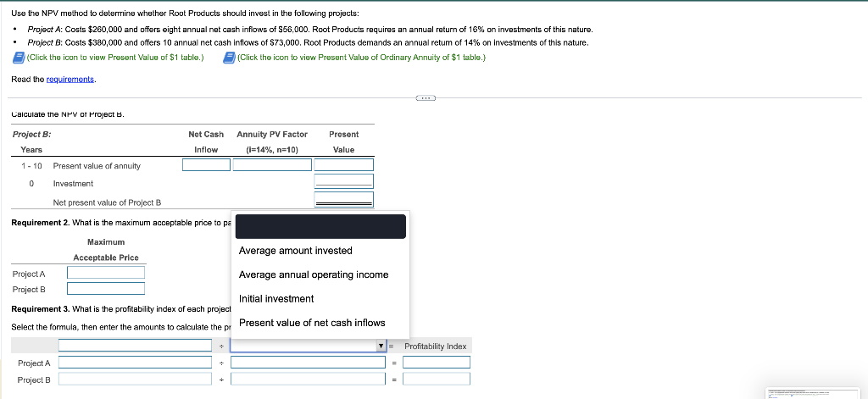
Task: Click the formula denominator dropdown arrow
Action: 381,346
